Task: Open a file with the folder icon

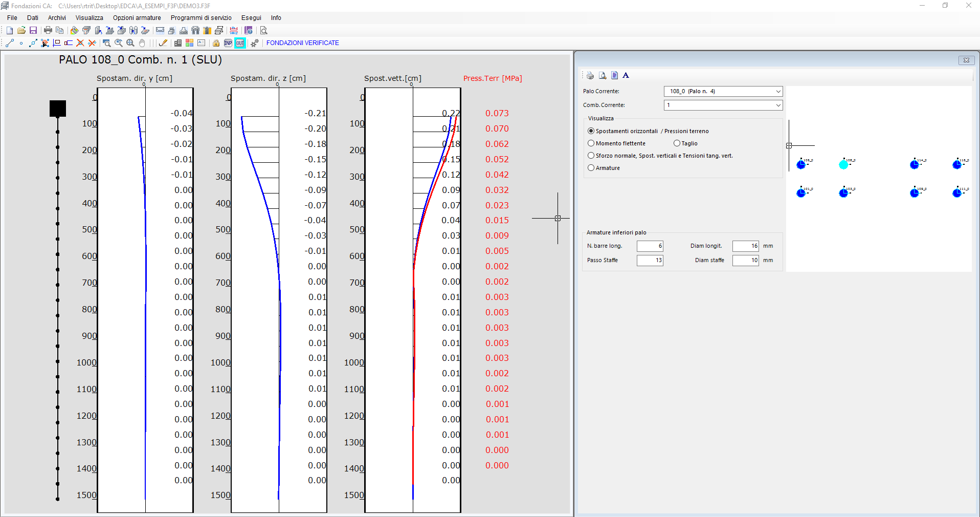Action: [x=21, y=31]
